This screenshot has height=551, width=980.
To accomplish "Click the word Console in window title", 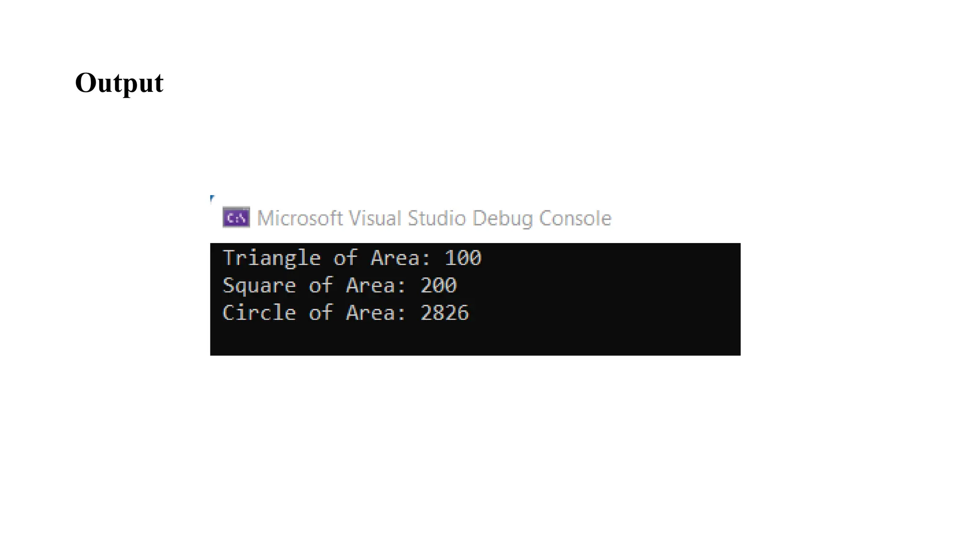I will (575, 219).
